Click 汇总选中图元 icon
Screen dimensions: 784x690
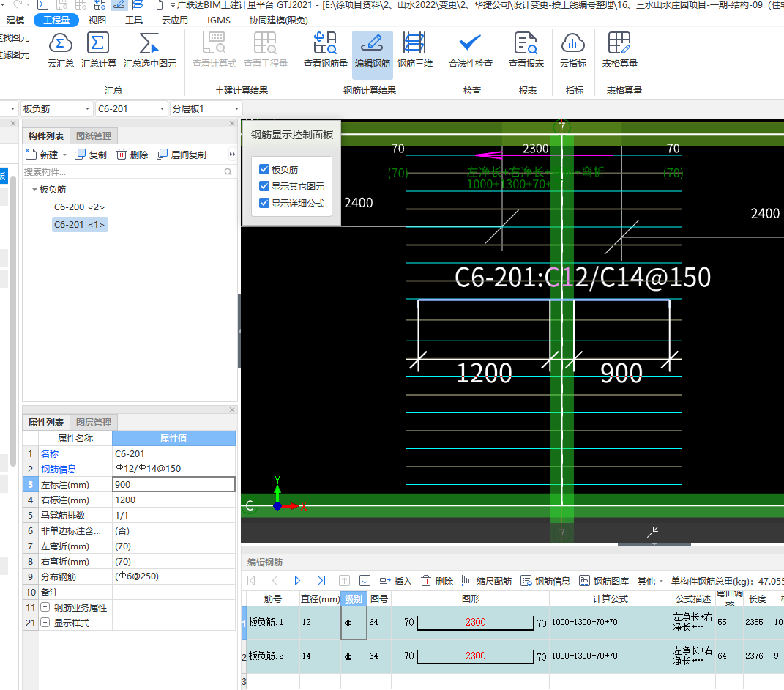(x=149, y=43)
